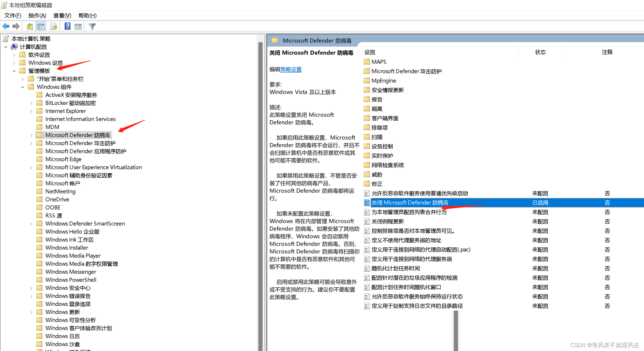Select policy 配置针对潜在的垃圾应用程序的检测
Viewport: 644px width, 351px height.
414,278
